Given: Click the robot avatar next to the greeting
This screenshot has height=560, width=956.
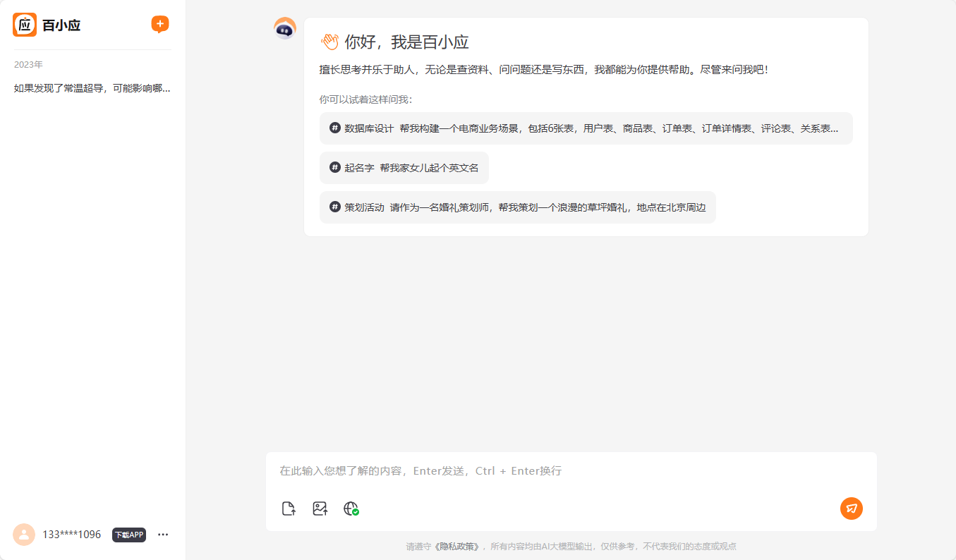Looking at the screenshot, I should pos(284,30).
